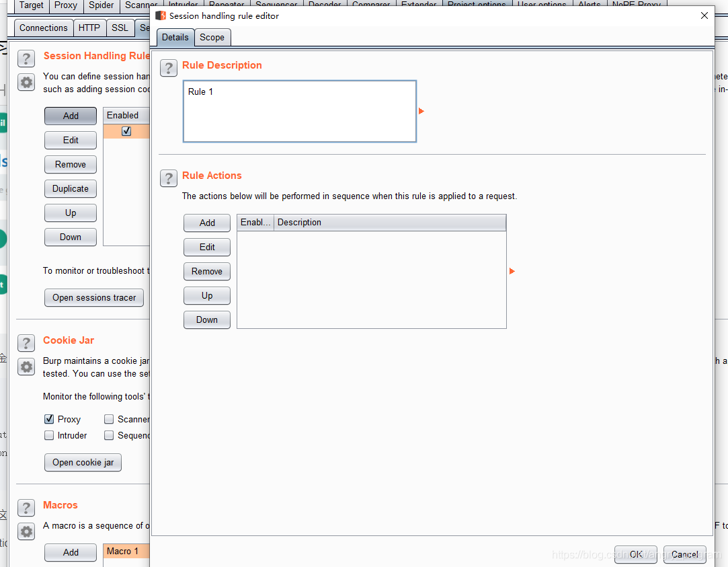This screenshot has width=728, height=567.
Task: Open the Proxy tab
Action: pyautogui.click(x=65, y=5)
